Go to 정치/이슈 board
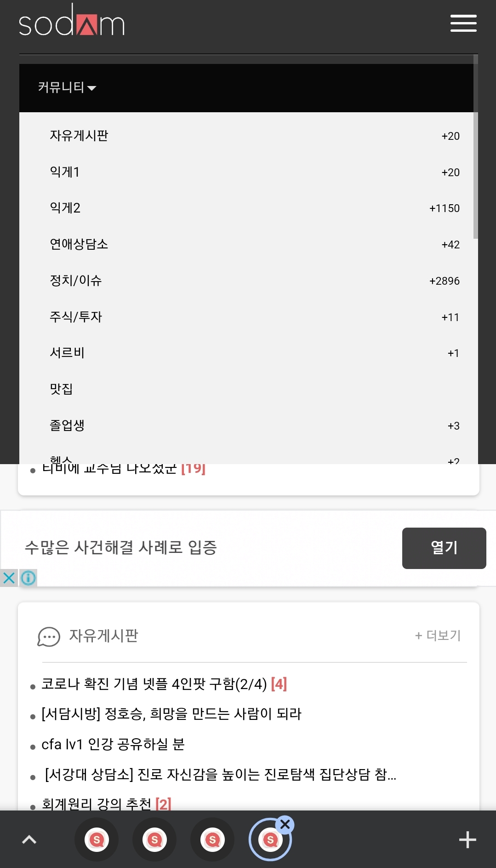 coord(76,281)
